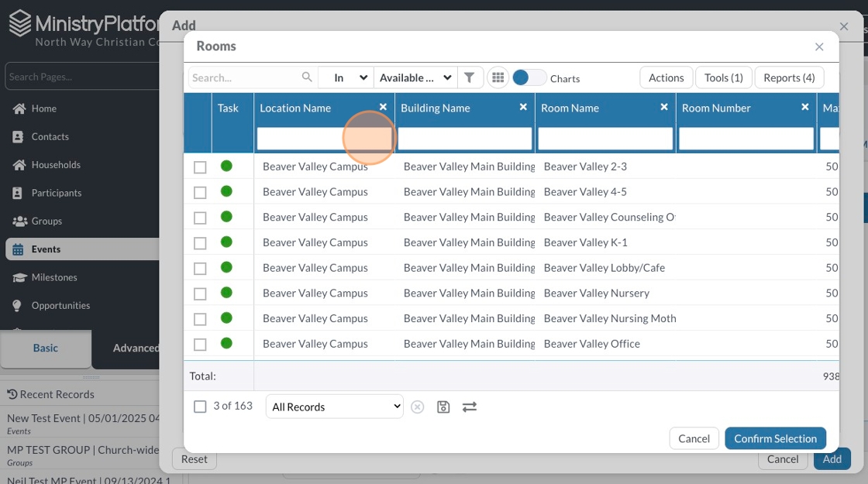The image size is (868, 484).
Task: Switch to the Basic tab
Action: pyautogui.click(x=46, y=348)
